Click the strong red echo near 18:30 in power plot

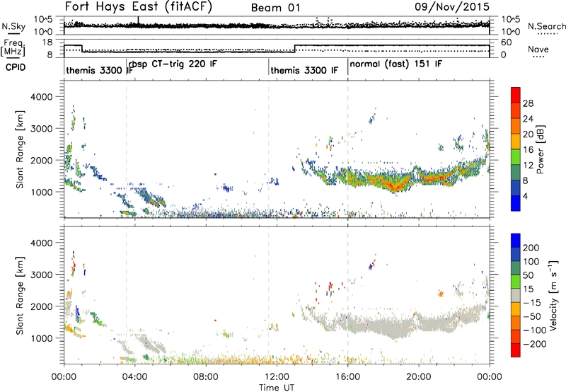[x=395, y=186]
